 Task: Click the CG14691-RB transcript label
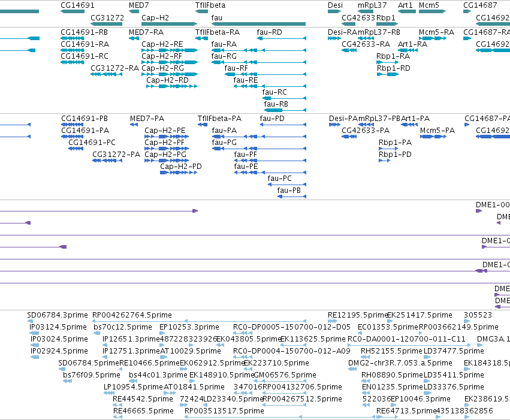pos(85,32)
